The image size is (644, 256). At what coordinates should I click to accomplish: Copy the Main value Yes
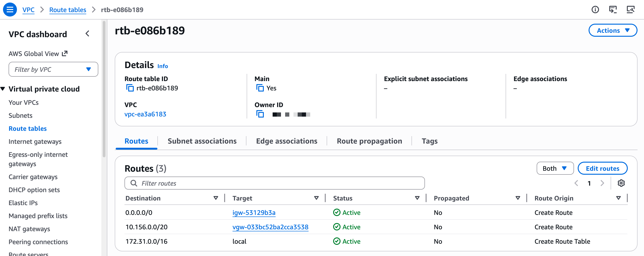260,88
